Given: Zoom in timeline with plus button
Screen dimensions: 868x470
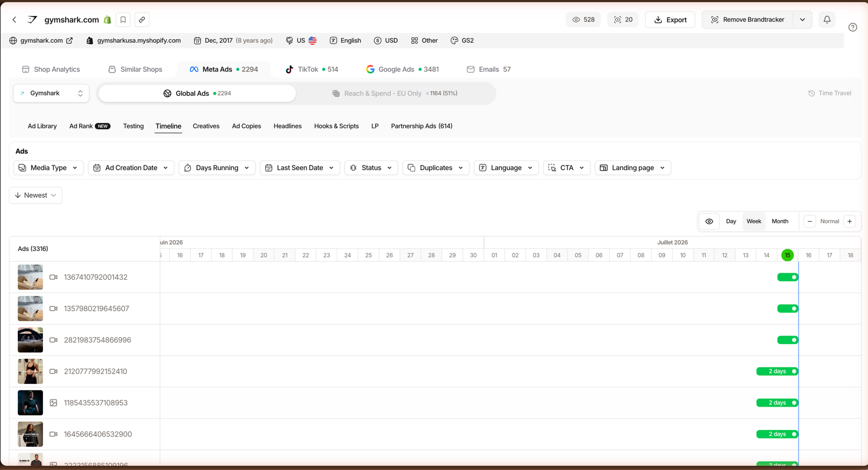Looking at the screenshot, I should [850, 221].
